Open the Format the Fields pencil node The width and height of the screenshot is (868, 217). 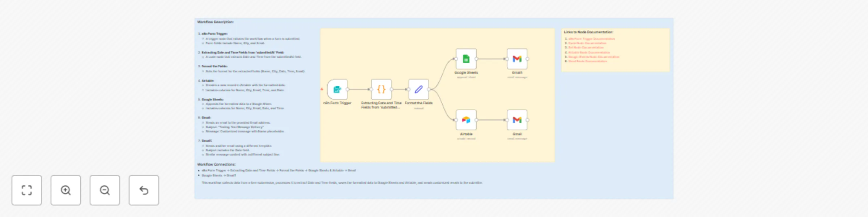418,89
